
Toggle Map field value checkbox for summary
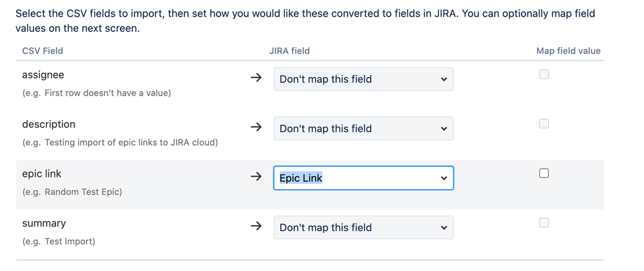[x=544, y=223]
